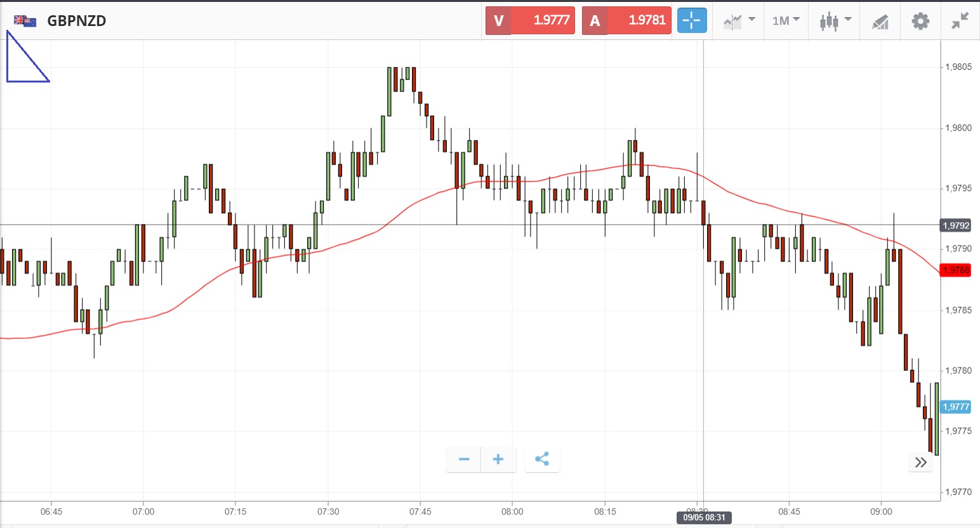The width and height of the screenshot is (980, 528).
Task: Share the chart via share icon
Action: [x=542, y=459]
